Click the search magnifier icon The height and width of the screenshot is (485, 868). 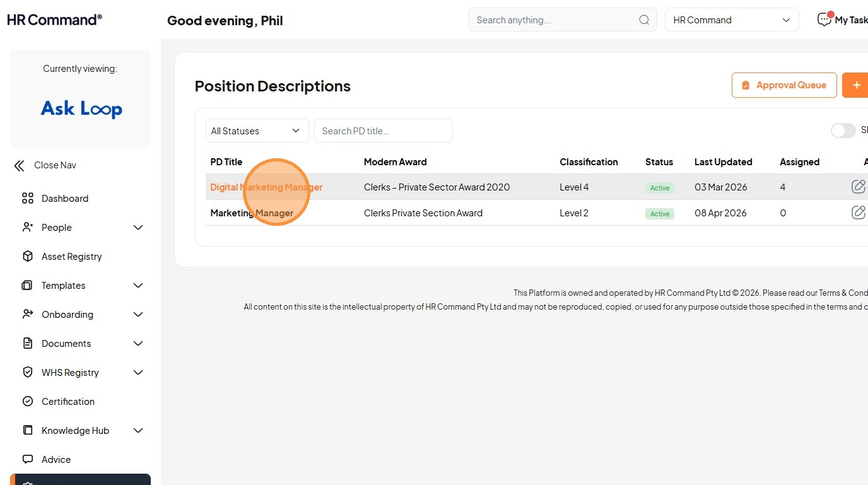pyautogui.click(x=644, y=20)
